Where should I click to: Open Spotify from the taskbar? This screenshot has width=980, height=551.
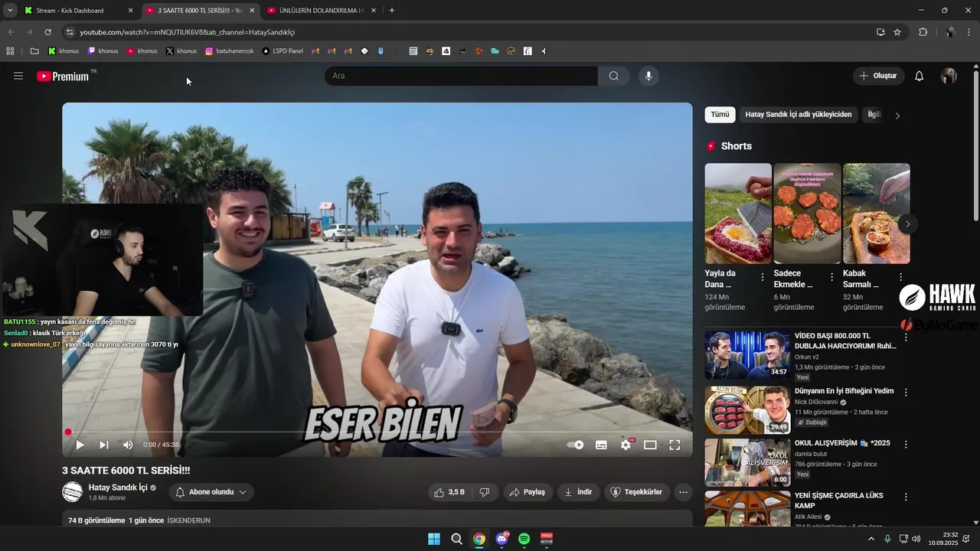tap(524, 539)
